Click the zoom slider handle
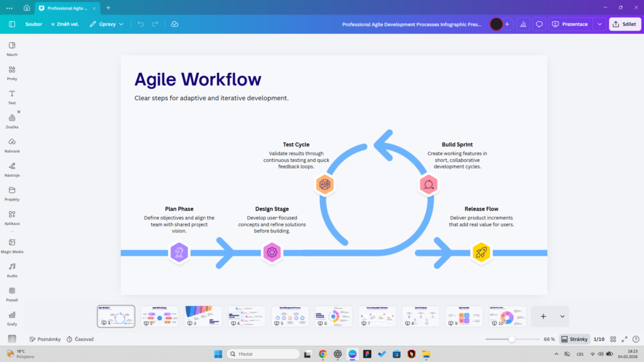The width and height of the screenshot is (644, 362). coord(511,339)
